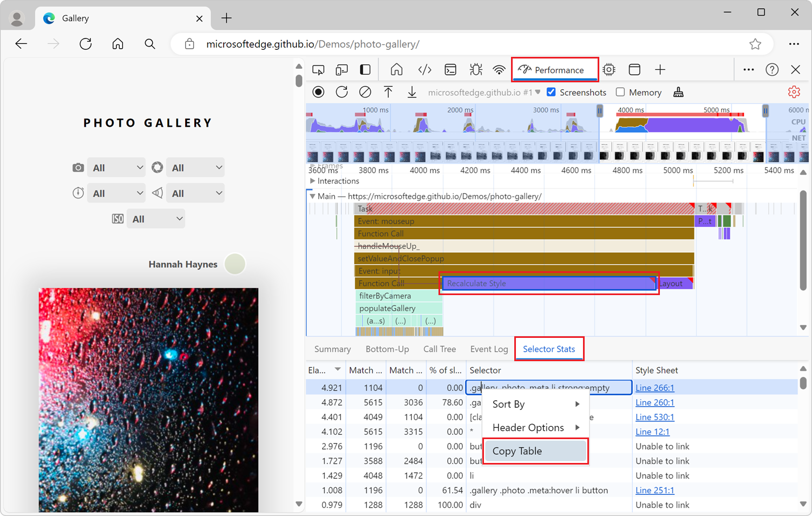This screenshot has width=812, height=516.
Task: Switch to the Bottom-Up tab
Action: 387,349
